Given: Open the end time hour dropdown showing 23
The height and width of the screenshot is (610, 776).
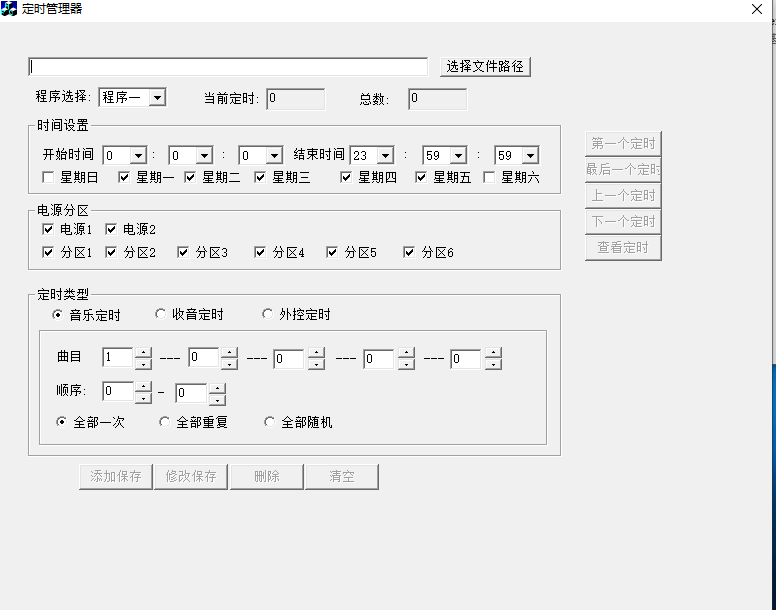Looking at the screenshot, I should click(x=386, y=156).
